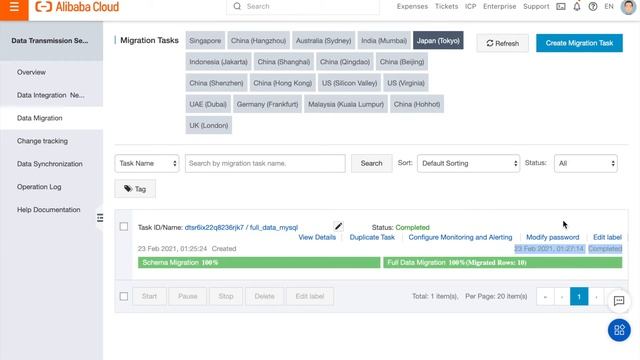Open Tickets in the top bar

coord(447,7)
